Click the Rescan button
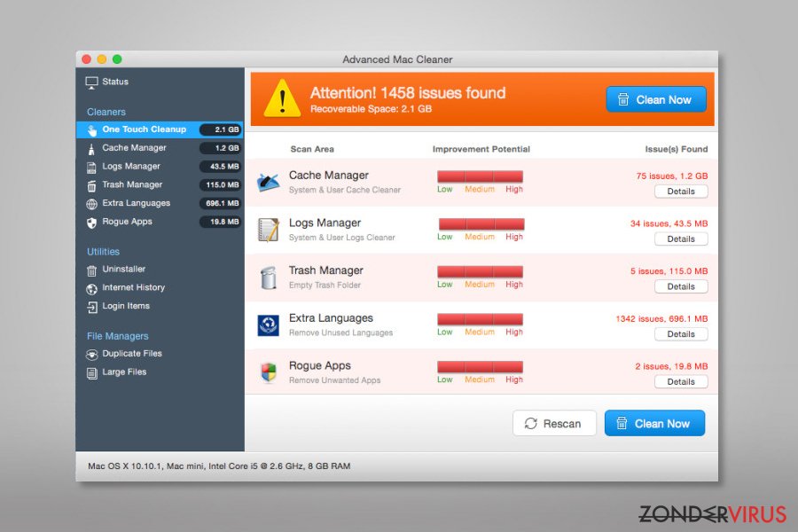This screenshot has height=532, width=798. pyautogui.click(x=554, y=423)
